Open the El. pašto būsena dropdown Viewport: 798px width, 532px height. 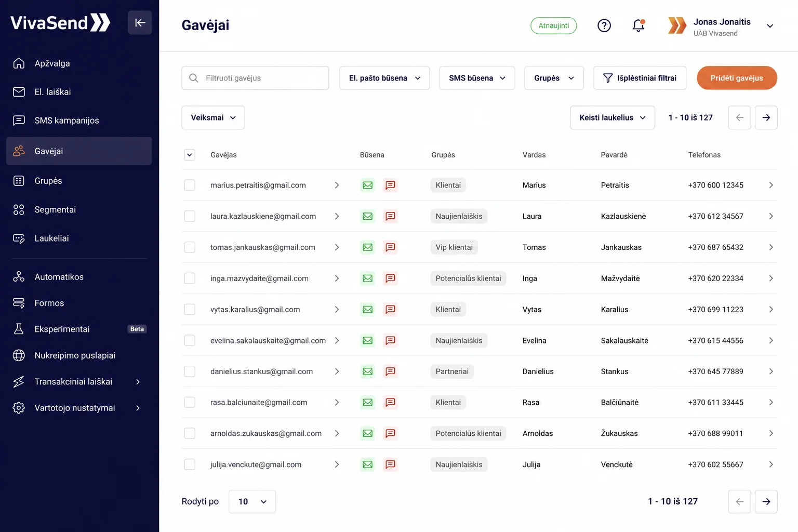coord(384,78)
